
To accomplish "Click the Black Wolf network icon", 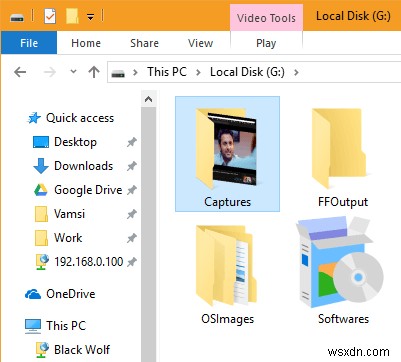I will tap(42, 350).
